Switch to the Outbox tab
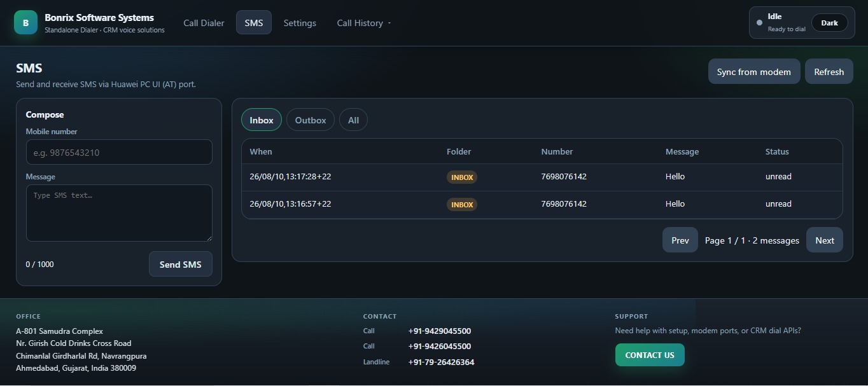Viewport: 868px width, 386px height. click(x=311, y=120)
